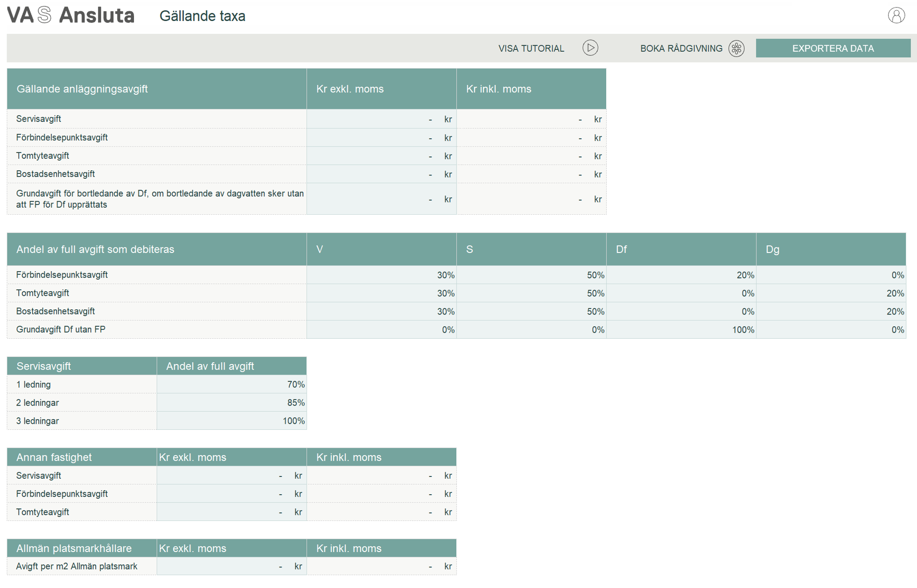Click Förbindelsepunktsavgift V share 30%
This screenshot has height=588, width=917.
[381, 275]
